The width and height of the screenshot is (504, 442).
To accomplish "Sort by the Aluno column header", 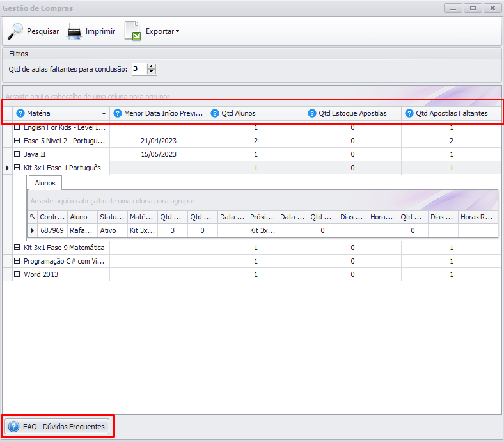I will pyautogui.click(x=82, y=217).
